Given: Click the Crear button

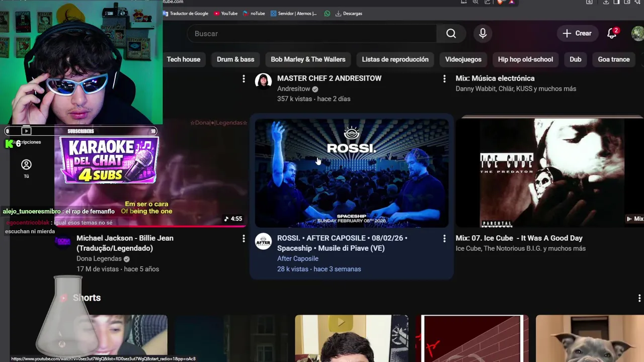Looking at the screenshot, I should tap(577, 33).
